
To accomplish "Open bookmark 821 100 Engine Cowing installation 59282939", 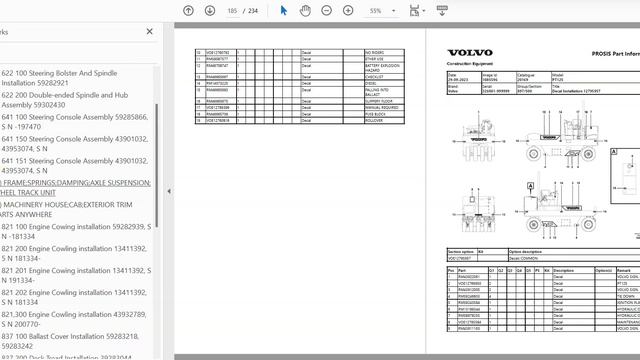I will click(76, 232).
